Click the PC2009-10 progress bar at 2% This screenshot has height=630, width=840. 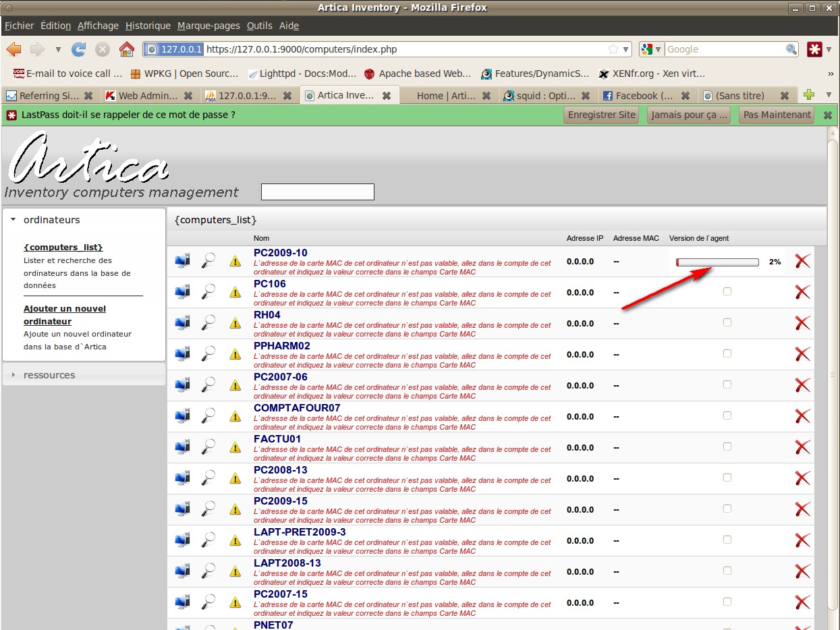click(x=717, y=262)
